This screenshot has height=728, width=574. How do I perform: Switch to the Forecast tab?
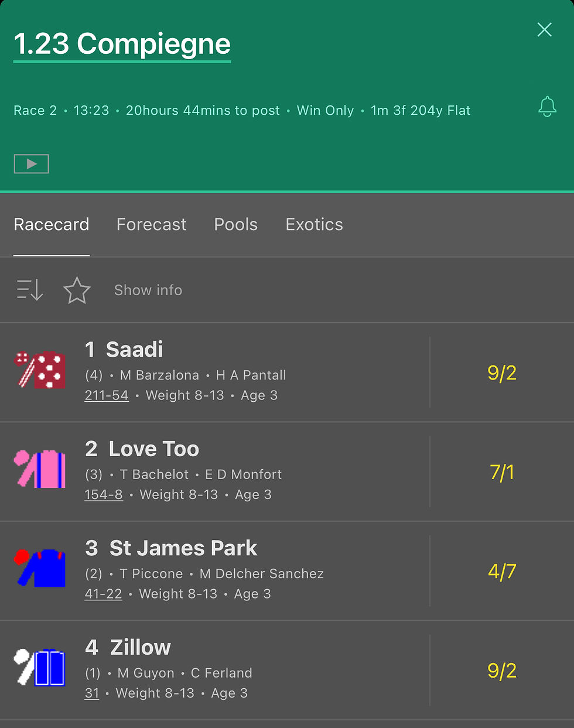(151, 224)
